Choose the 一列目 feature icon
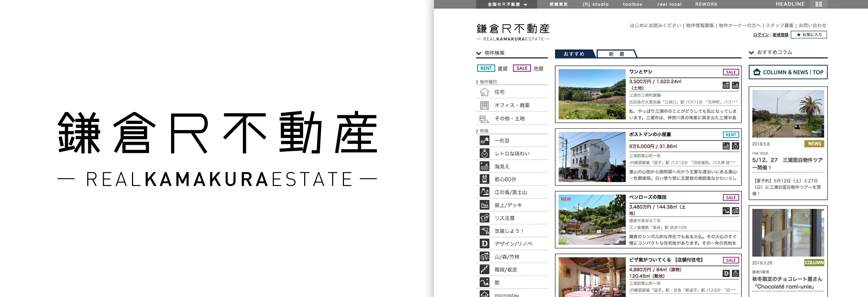This screenshot has height=297, width=868. pos(484,141)
